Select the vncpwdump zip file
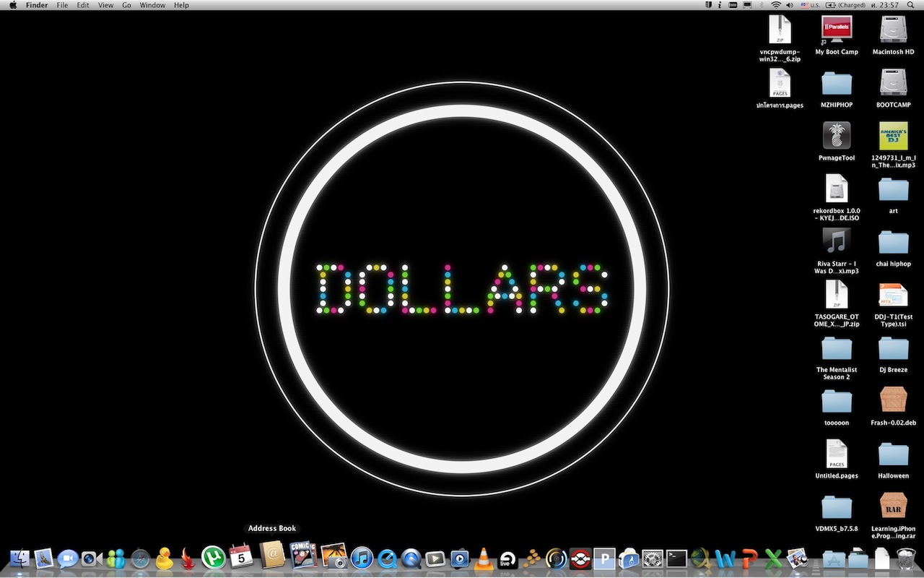This screenshot has height=578, width=924. 780,30
